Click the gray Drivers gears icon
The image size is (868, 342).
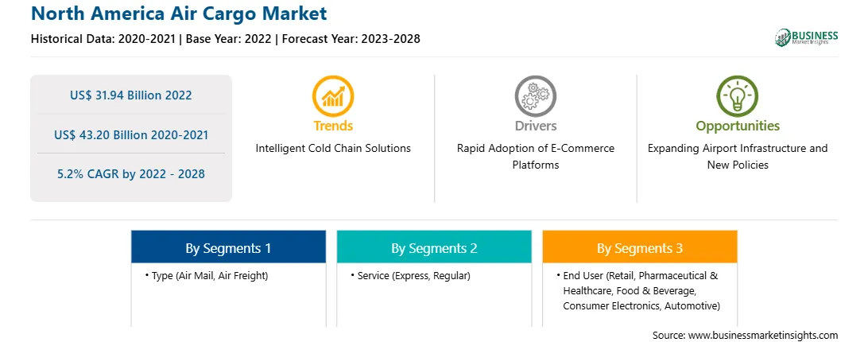coord(535,96)
